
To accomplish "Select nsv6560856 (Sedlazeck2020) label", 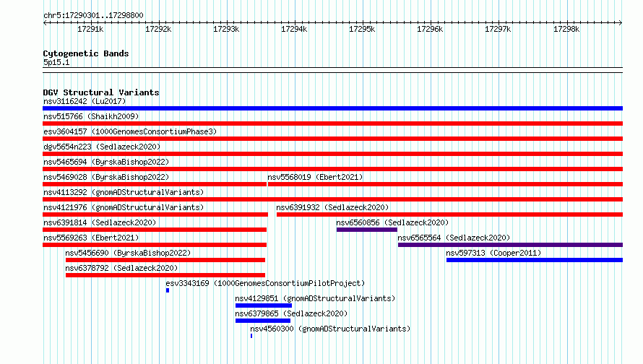I will (392, 222).
